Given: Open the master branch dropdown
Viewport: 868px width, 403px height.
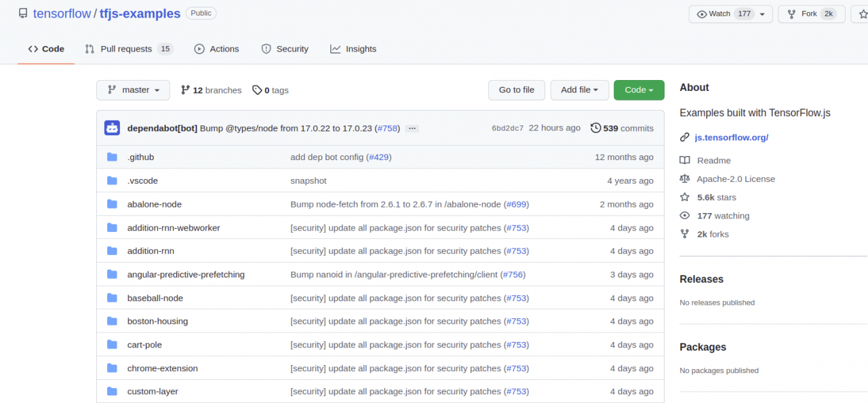Looking at the screenshot, I should tap(133, 90).
